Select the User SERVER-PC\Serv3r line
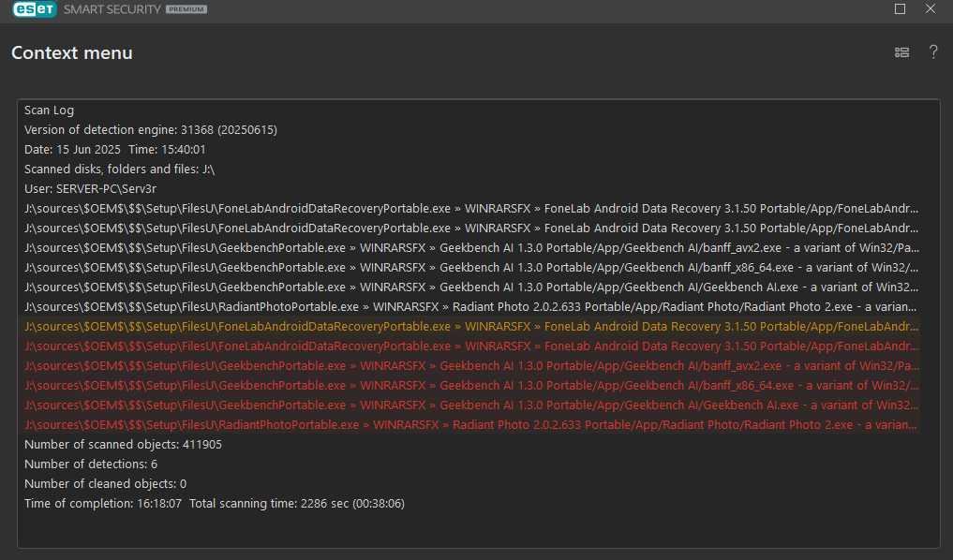The width and height of the screenshot is (953, 560). (x=91, y=189)
